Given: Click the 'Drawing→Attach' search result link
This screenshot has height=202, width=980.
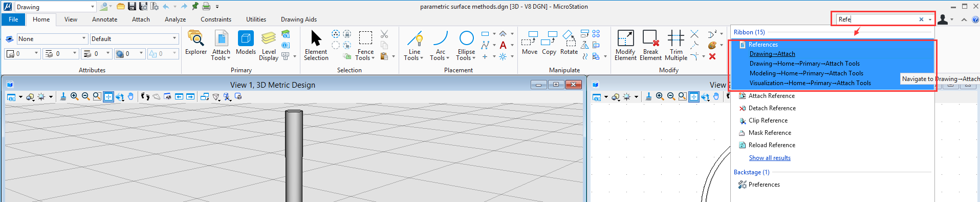Looking at the screenshot, I should point(772,54).
